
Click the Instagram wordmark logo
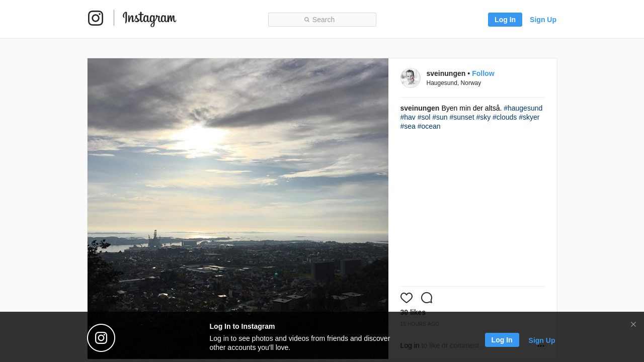click(x=149, y=19)
